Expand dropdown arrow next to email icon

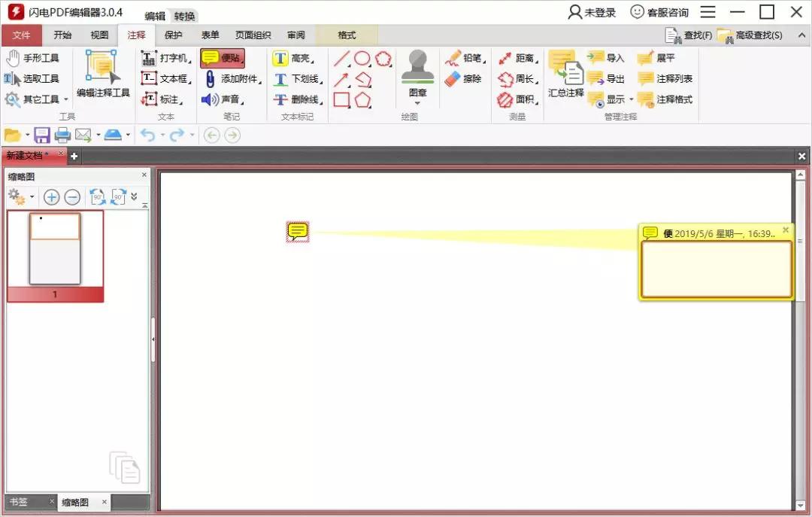pos(98,135)
